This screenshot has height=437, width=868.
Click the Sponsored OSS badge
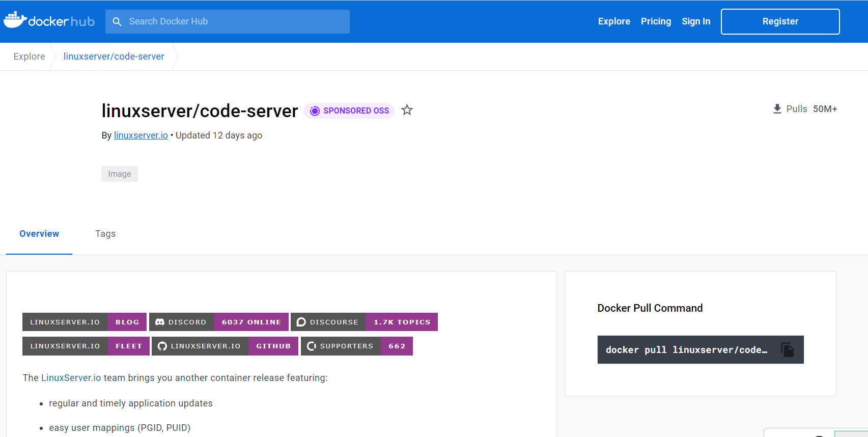coord(349,111)
